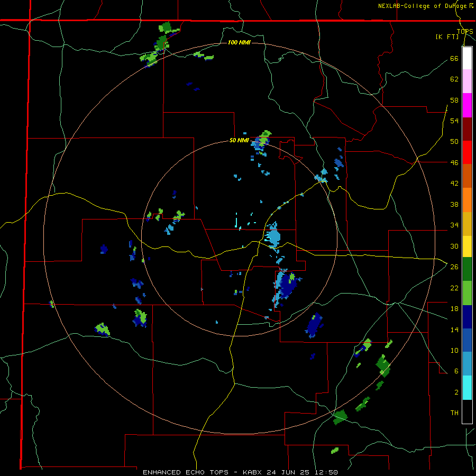The height and width of the screenshot is (476, 476).
Task: Click the dark green 22-26 kft legend swatch
Action: click(x=467, y=269)
